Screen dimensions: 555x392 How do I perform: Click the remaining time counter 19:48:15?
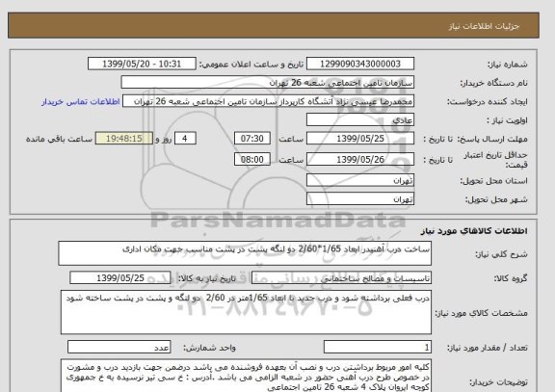tap(124, 139)
